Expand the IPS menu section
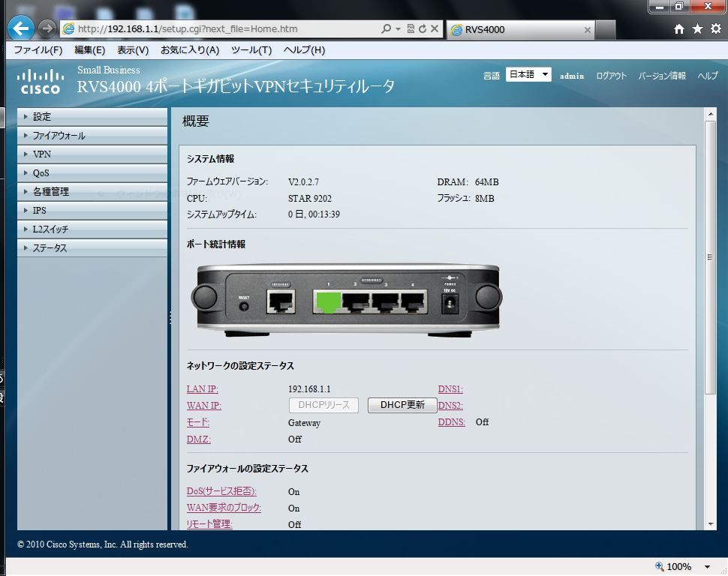The width and height of the screenshot is (728, 576). click(x=92, y=210)
